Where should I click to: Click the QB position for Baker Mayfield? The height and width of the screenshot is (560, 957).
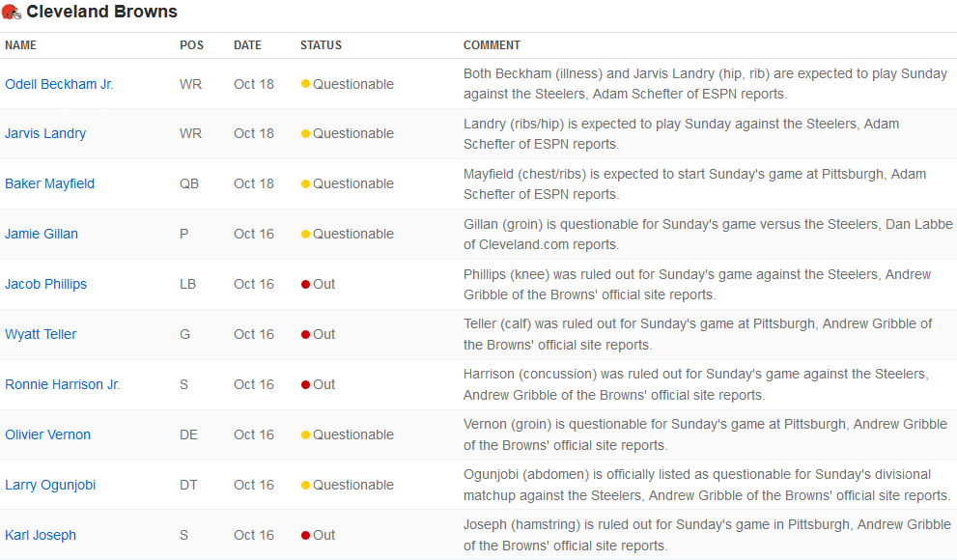coord(189,183)
